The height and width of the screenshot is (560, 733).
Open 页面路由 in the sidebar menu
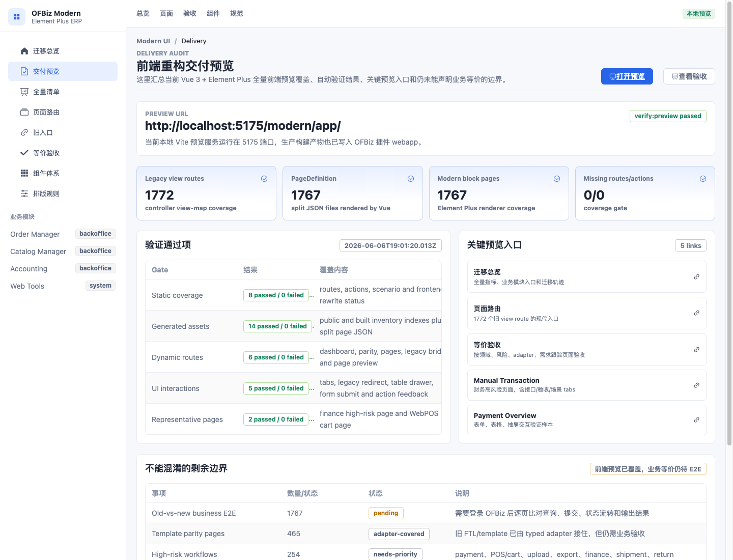point(63,112)
